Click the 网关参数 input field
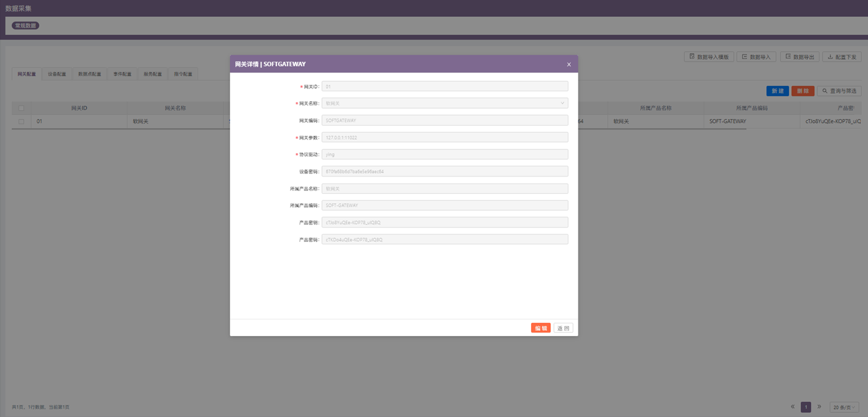Viewport: 868px width, 417px height. tap(445, 137)
